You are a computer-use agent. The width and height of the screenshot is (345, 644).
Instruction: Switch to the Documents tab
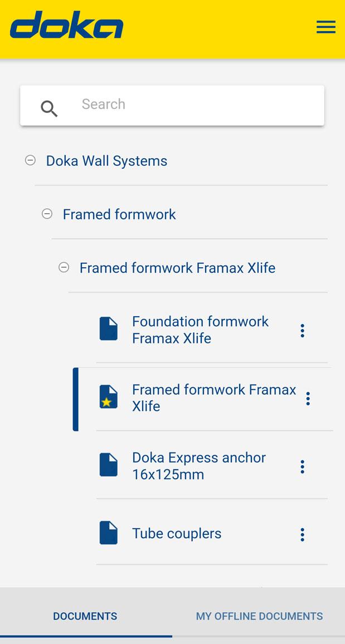tap(85, 616)
